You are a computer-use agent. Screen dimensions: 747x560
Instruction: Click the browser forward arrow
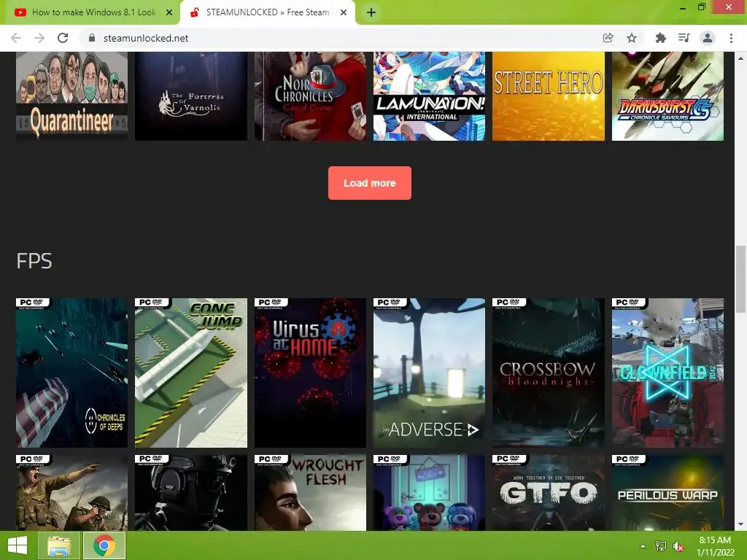39,38
